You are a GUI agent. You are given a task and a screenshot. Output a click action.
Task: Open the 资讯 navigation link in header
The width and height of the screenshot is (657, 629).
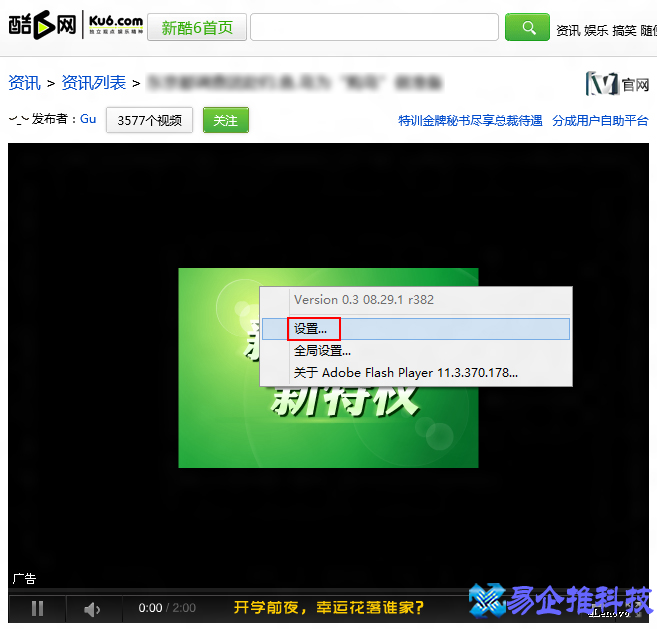568,31
